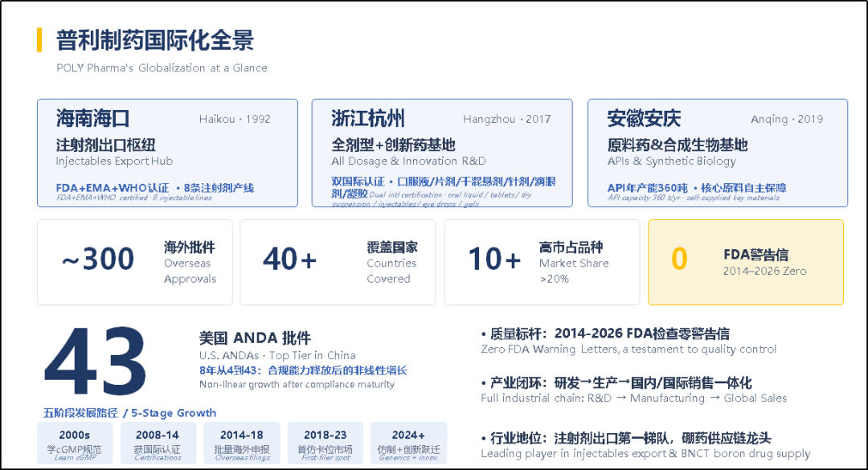
Task: Select the 海南海口 heading
Action: click(x=93, y=118)
